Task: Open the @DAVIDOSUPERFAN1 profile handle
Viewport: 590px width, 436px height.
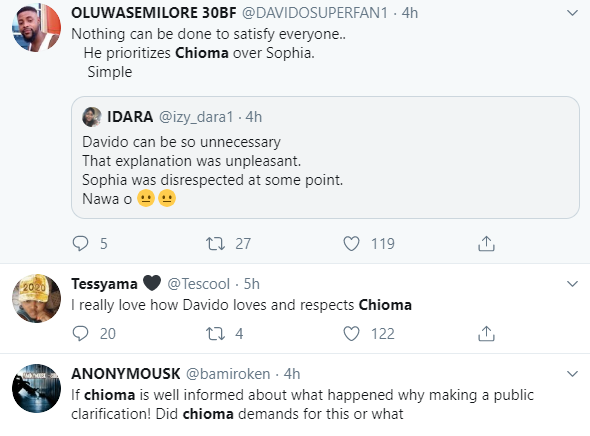Action: click(x=315, y=13)
